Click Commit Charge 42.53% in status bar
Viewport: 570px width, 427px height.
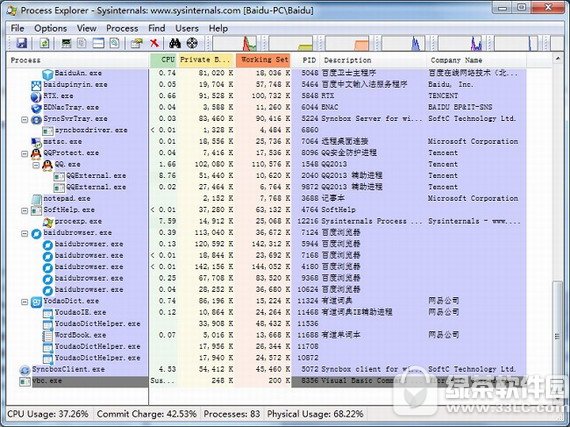(x=146, y=414)
